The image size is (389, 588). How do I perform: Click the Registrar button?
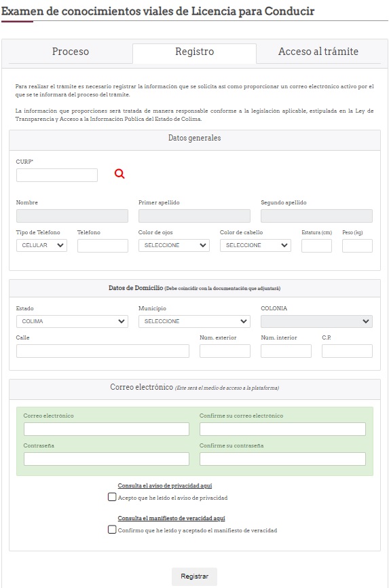coord(194,576)
